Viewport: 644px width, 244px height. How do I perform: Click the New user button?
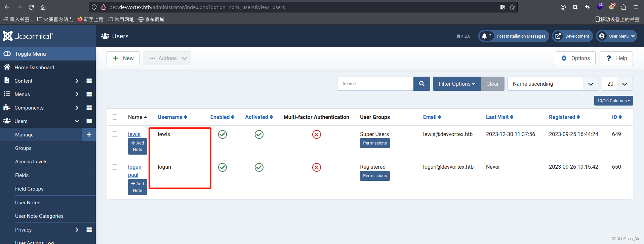tap(123, 58)
